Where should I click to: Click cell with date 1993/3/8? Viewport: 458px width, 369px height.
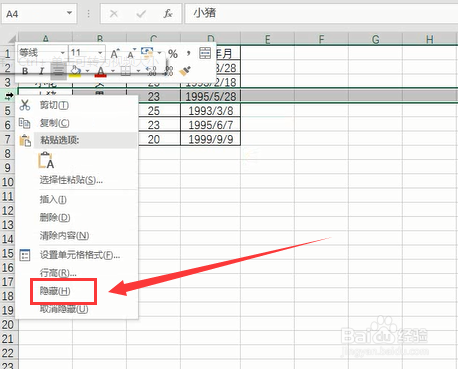click(x=210, y=111)
